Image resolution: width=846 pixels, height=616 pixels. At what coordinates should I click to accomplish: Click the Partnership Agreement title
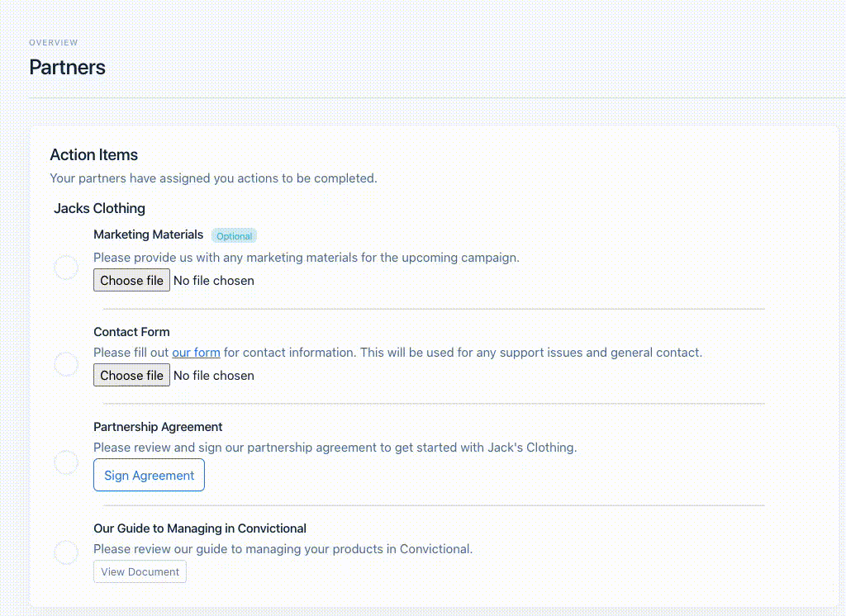tap(158, 427)
